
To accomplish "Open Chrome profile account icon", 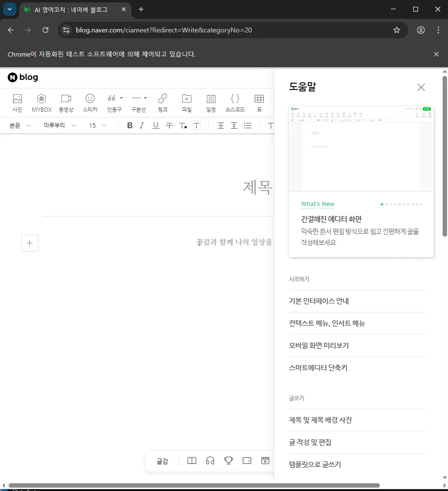I will (x=421, y=30).
